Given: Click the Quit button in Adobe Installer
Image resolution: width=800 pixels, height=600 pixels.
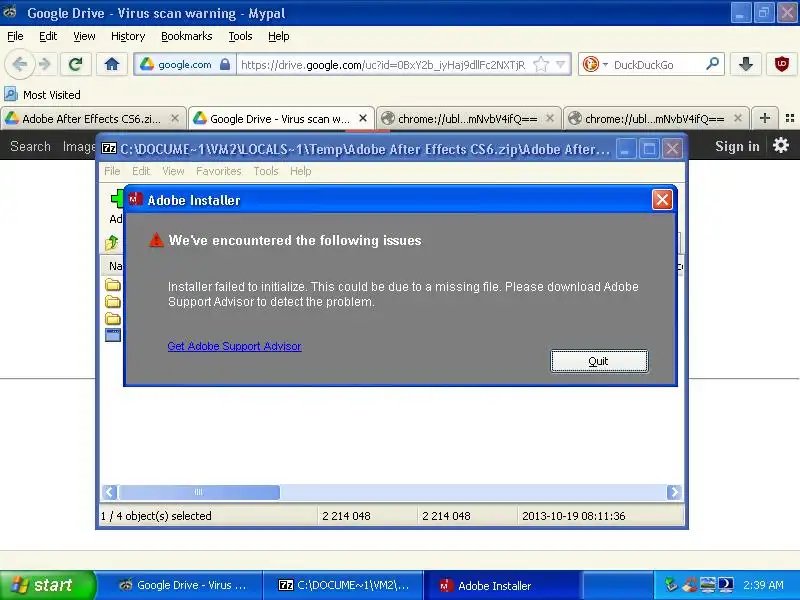Looking at the screenshot, I should coord(599,361).
